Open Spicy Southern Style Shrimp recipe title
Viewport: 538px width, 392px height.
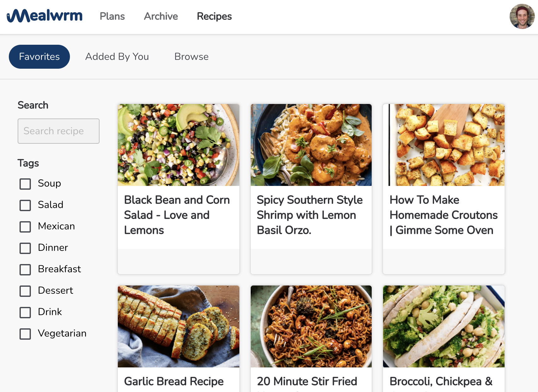pos(310,215)
